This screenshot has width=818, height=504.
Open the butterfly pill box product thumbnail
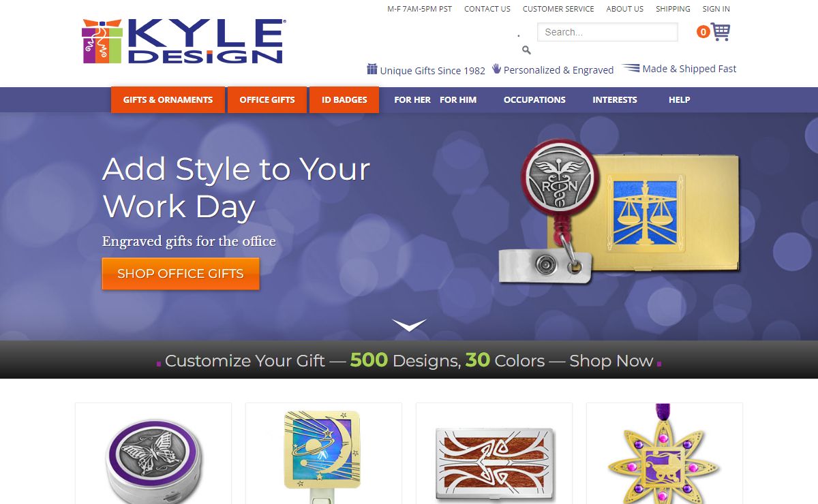tap(153, 454)
